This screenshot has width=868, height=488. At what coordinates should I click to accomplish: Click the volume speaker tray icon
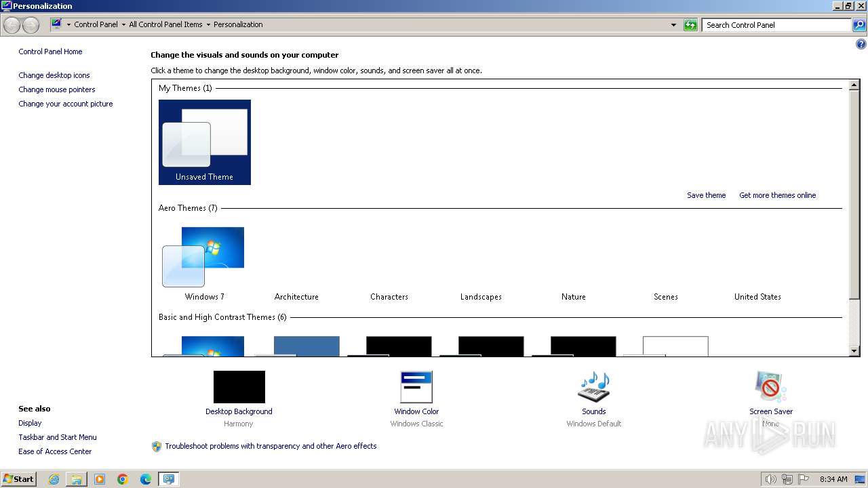[770, 479]
